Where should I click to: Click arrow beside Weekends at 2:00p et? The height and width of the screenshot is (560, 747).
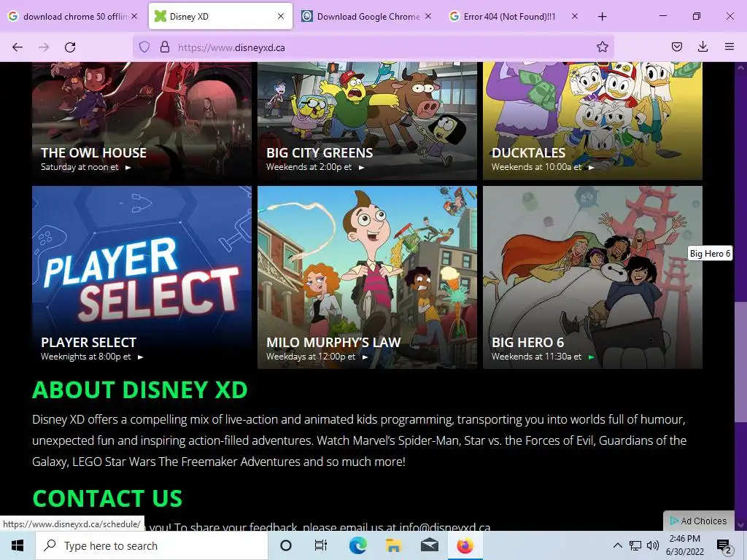361,168
